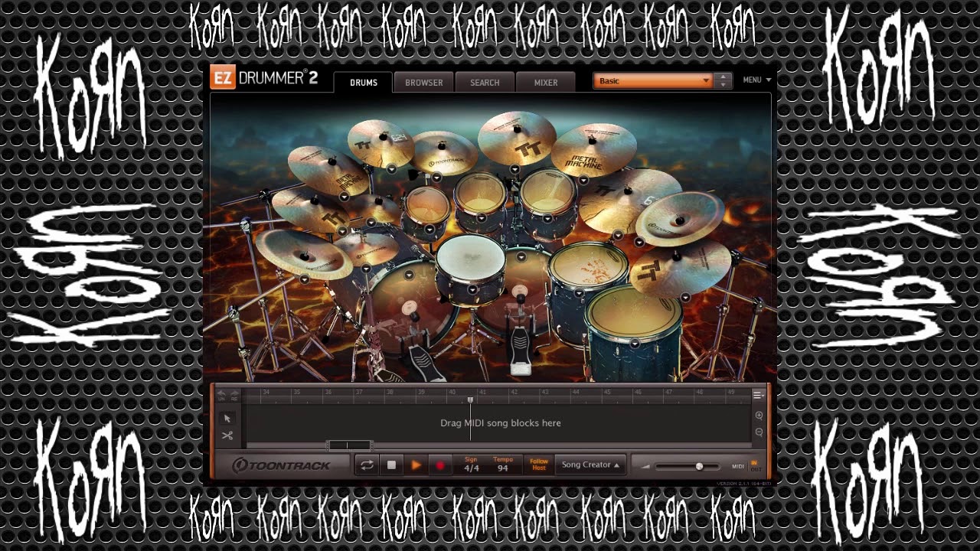Select the pointer arrow tool in the song track
Viewport: 980px width, 551px height.
coord(227,419)
